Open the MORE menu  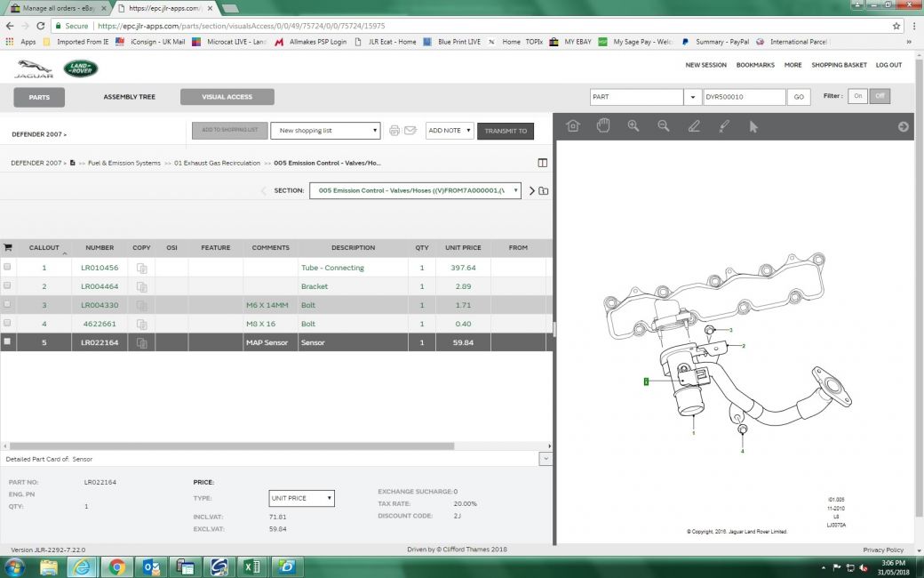tap(793, 65)
